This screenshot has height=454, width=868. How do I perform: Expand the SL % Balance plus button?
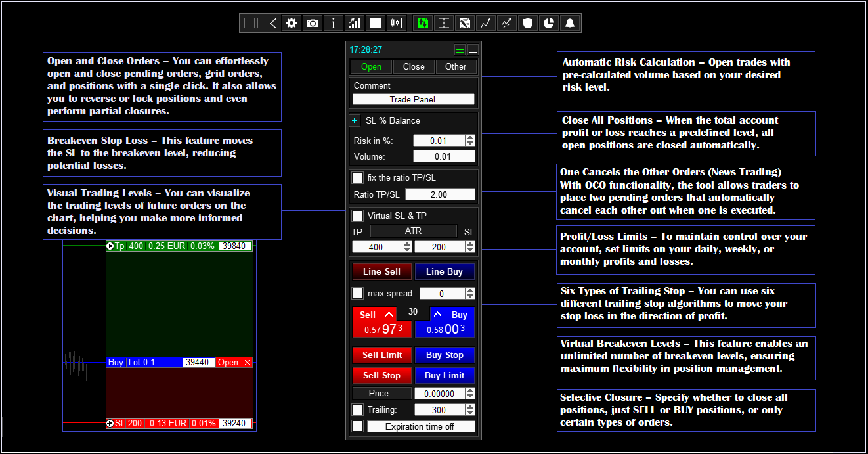[x=355, y=121]
